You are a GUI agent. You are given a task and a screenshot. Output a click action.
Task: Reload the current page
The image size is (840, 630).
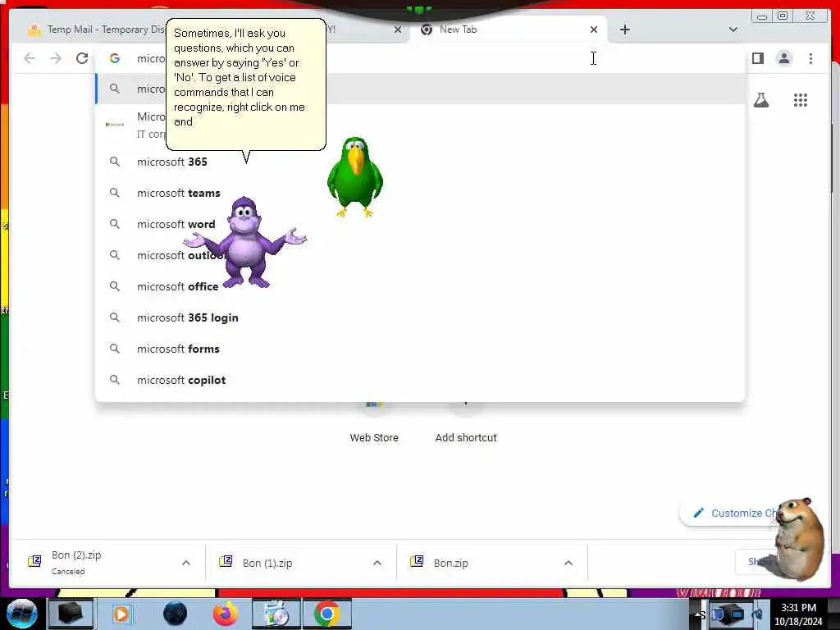pyautogui.click(x=82, y=58)
